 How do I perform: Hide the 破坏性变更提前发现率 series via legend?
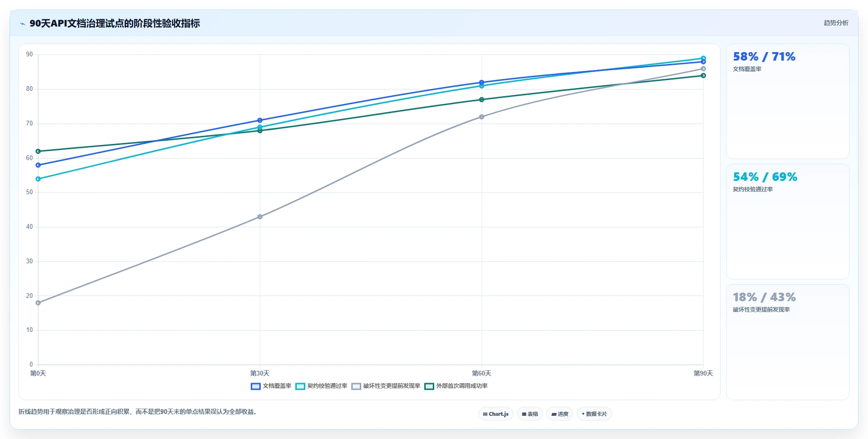click(386, 386)
